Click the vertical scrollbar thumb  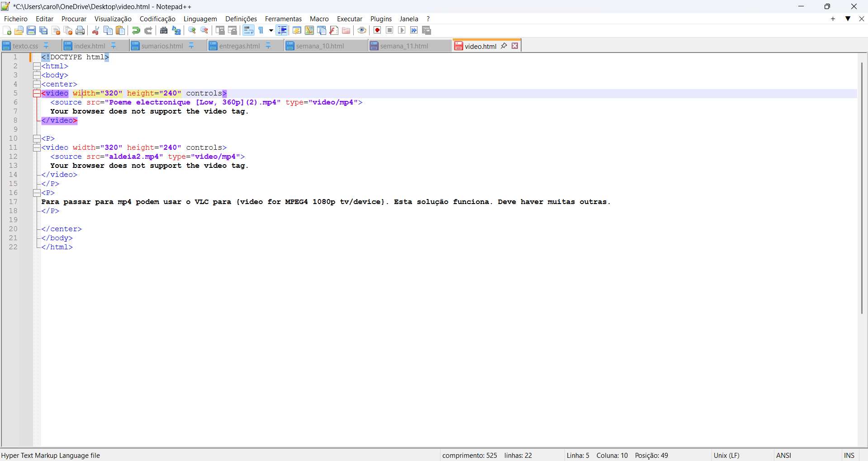point(862,188)
